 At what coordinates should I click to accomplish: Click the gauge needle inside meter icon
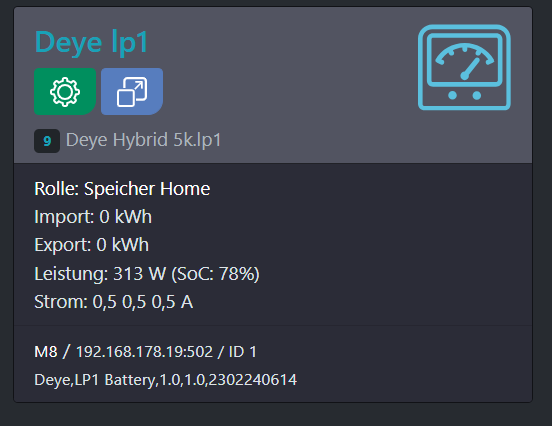tap(471, 68)
